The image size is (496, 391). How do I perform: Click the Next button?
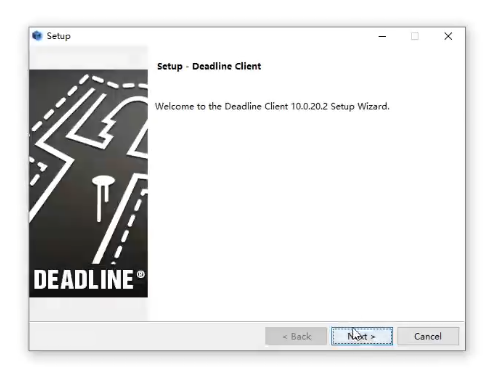(362, 336)
